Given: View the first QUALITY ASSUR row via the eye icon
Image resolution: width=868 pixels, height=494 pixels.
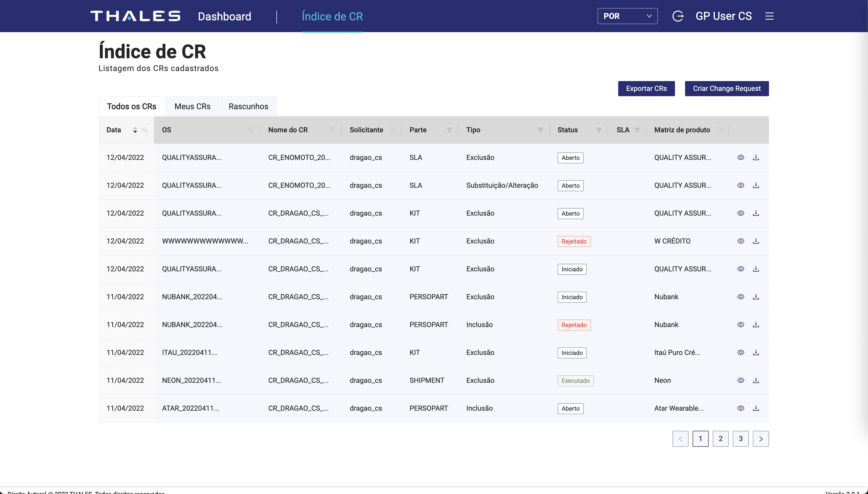Looking at the screenshot, I should pyautogui.click(x=741, y=157).
